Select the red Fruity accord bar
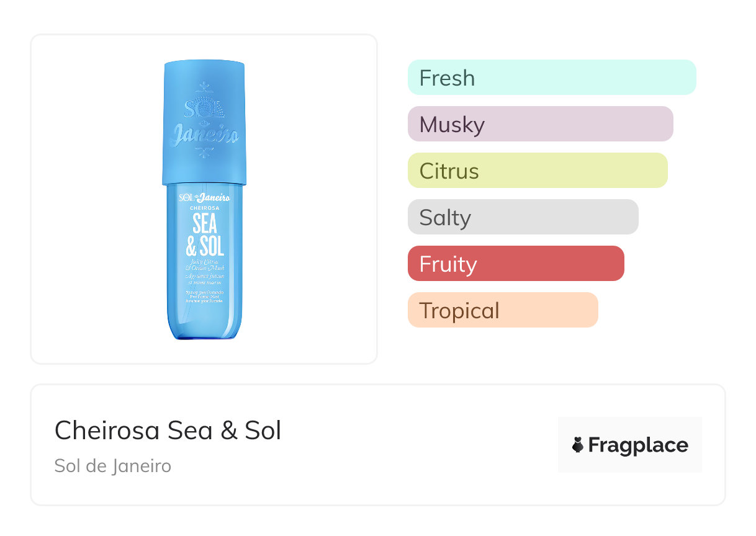This screenshot has width=756, height=536. click(x=516, y=264)
